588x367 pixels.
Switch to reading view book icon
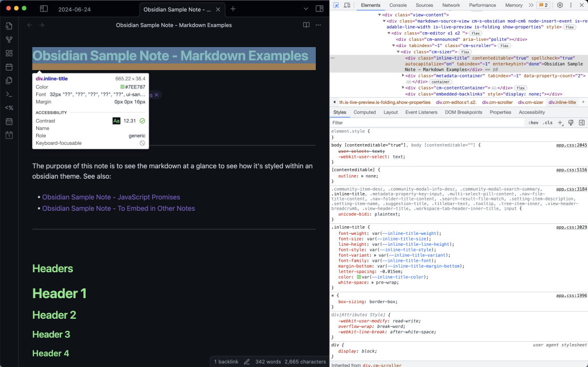coord(307,25)
